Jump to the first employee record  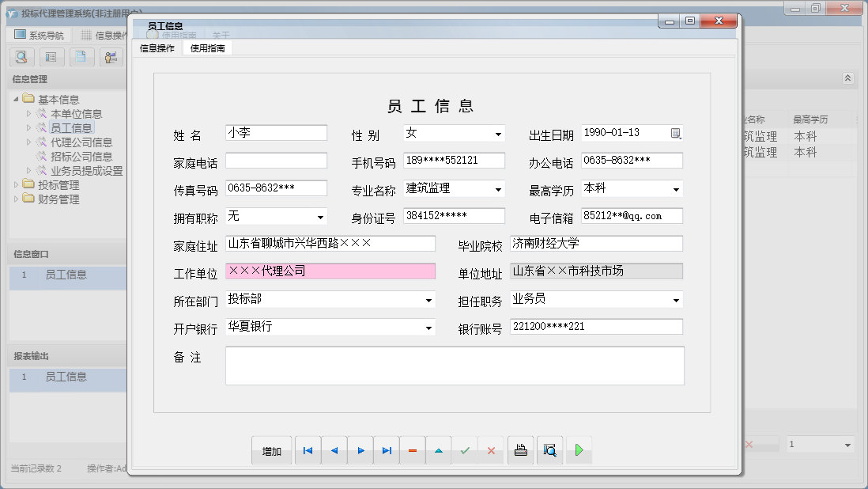308,451
